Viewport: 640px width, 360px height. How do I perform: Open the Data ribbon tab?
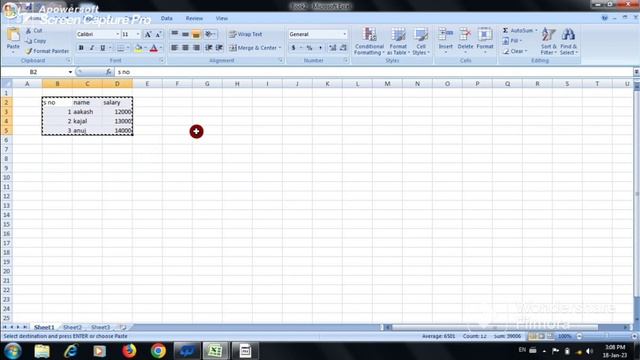167,18
